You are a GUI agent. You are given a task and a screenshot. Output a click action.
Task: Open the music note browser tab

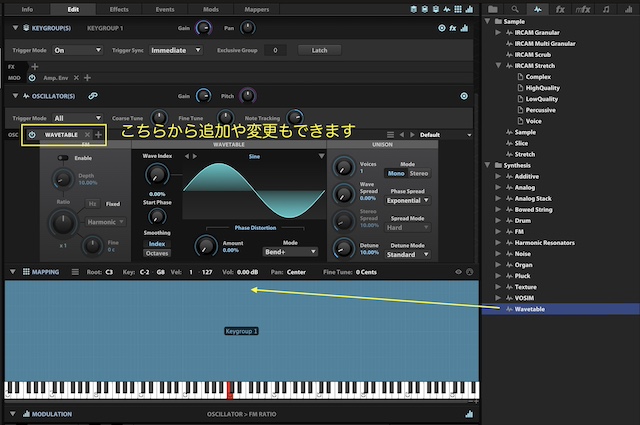point(606,9)
